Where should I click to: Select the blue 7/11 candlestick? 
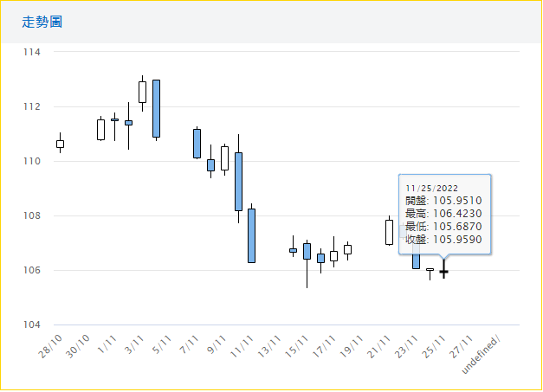(197, 143)
